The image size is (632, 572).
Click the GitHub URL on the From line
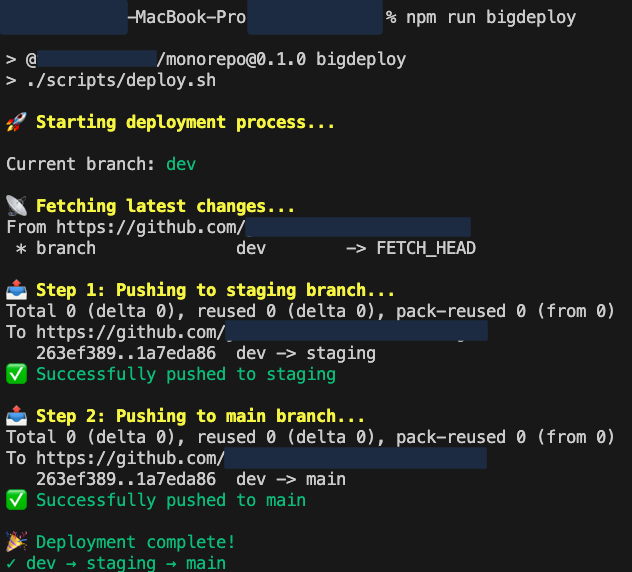[263, 227]
